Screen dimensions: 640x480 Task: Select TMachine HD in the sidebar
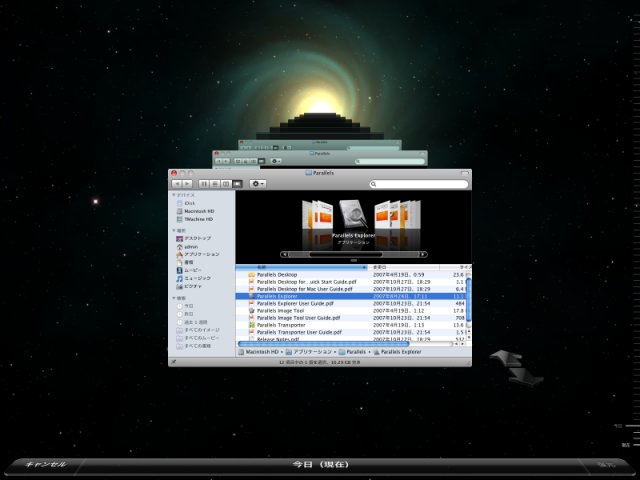pos(195,220)
